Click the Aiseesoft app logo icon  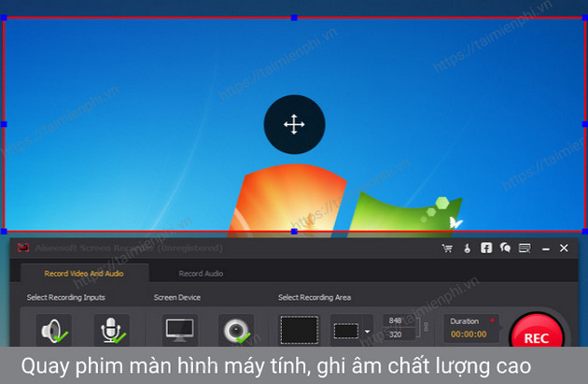point(23,248)
